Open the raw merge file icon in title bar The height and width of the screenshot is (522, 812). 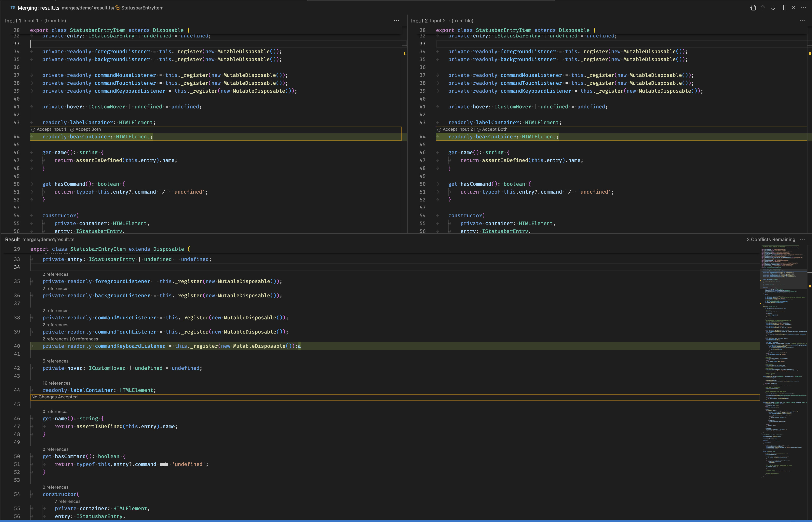click(752, 7)
